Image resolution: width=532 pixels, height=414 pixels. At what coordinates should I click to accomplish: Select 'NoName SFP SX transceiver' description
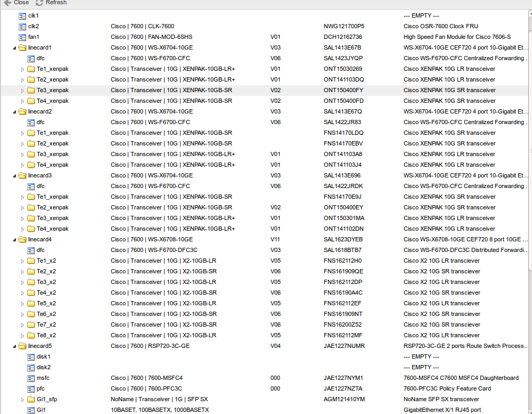(441, 400)
